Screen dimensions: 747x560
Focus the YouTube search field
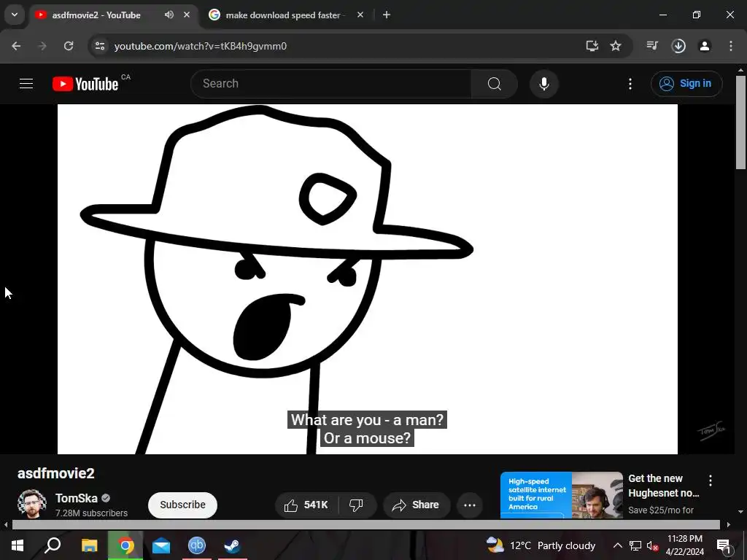(331, 84)
